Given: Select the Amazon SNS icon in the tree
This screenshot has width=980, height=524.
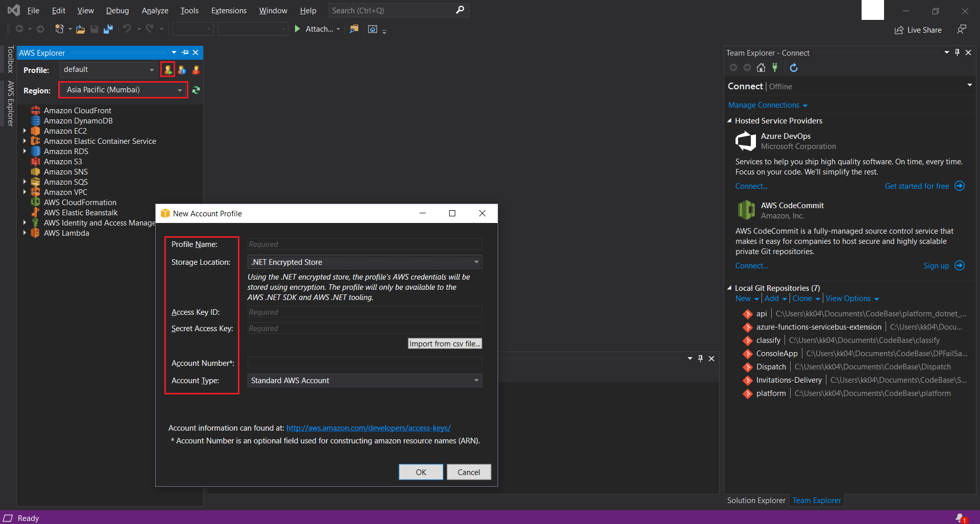Looking at the screenshot, I should coord(35,172).
